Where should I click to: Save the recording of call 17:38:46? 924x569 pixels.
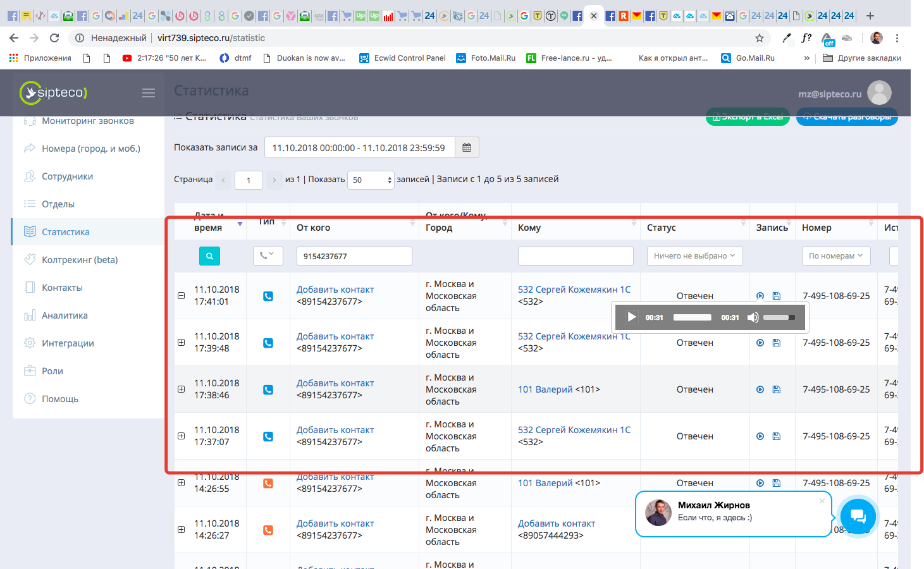coord(776,389)
